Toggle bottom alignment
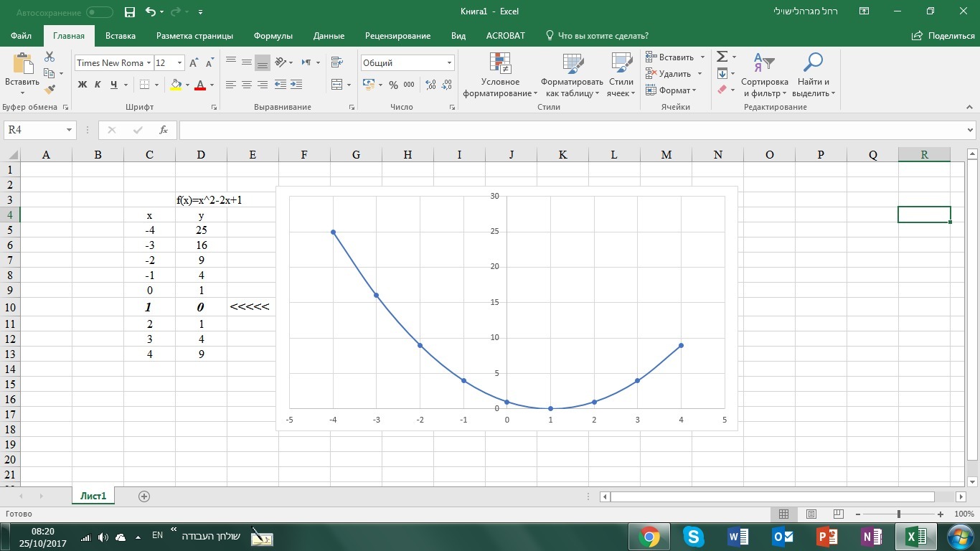The height and width of the screenshot is (551, 980). pos(262,62)
